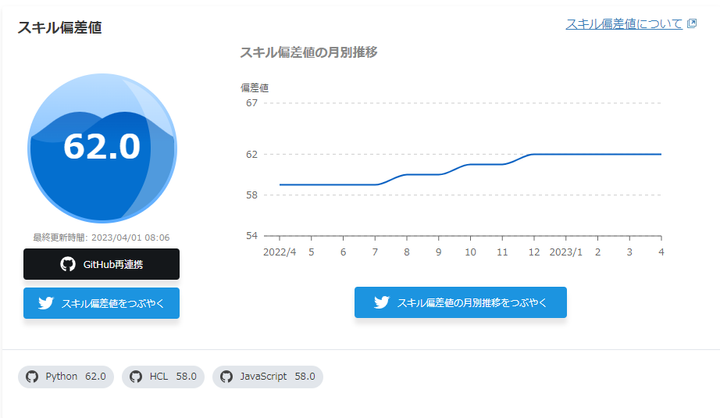Click the chart line above month 8
Image resolution: width=720 pixels, height=418 pixels.
tap(407, 175)
